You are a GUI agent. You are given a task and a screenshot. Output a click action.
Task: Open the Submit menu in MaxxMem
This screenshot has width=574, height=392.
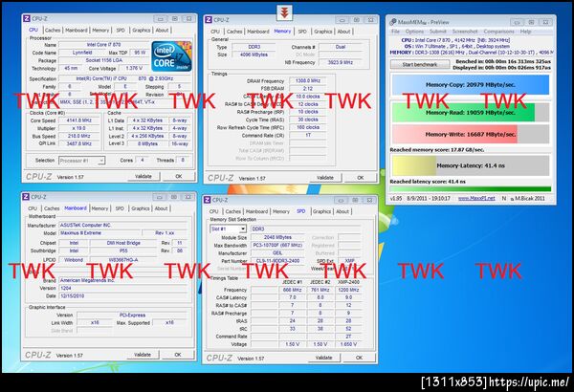[x=438, y=32]
